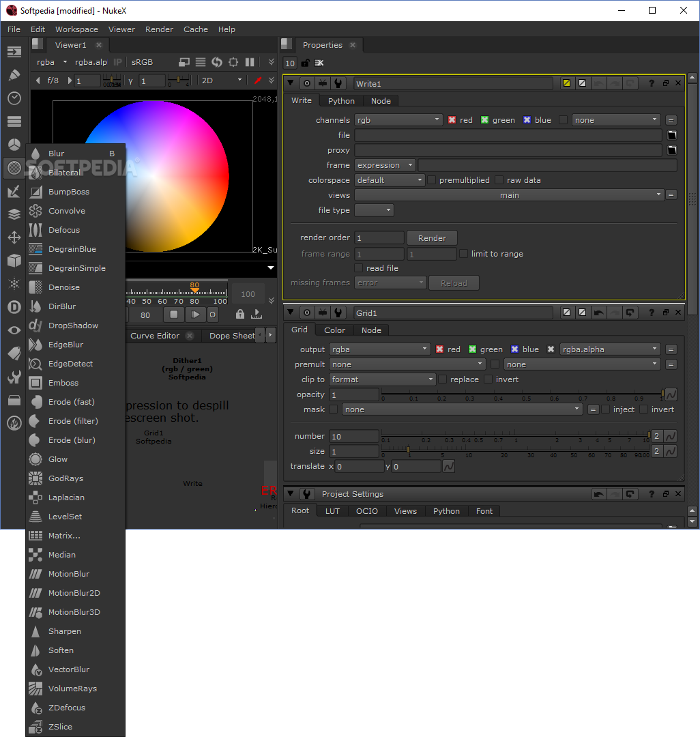Select Blur from the filter menu

(x=75, y=154)
